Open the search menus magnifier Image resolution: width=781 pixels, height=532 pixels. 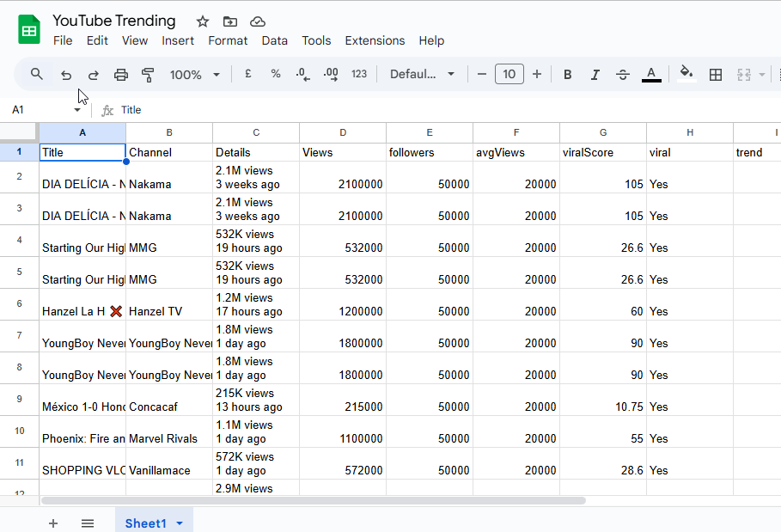(x=36, y=74)
